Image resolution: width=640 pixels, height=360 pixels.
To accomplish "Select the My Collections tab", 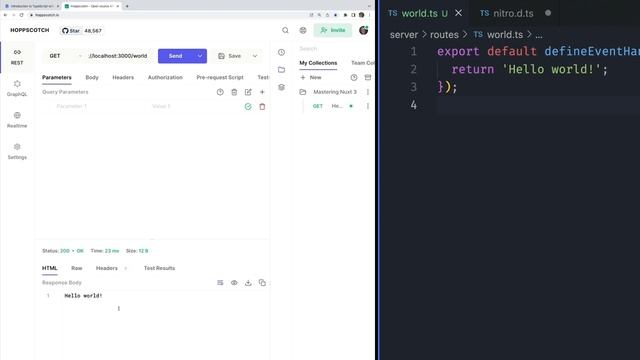I will coord(318,63).
